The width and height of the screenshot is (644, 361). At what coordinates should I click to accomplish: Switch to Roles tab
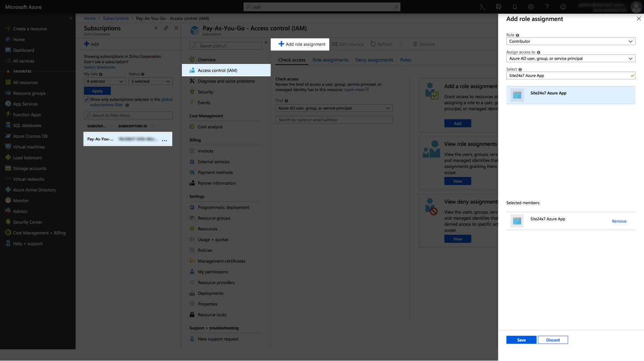tap(406, 60)
